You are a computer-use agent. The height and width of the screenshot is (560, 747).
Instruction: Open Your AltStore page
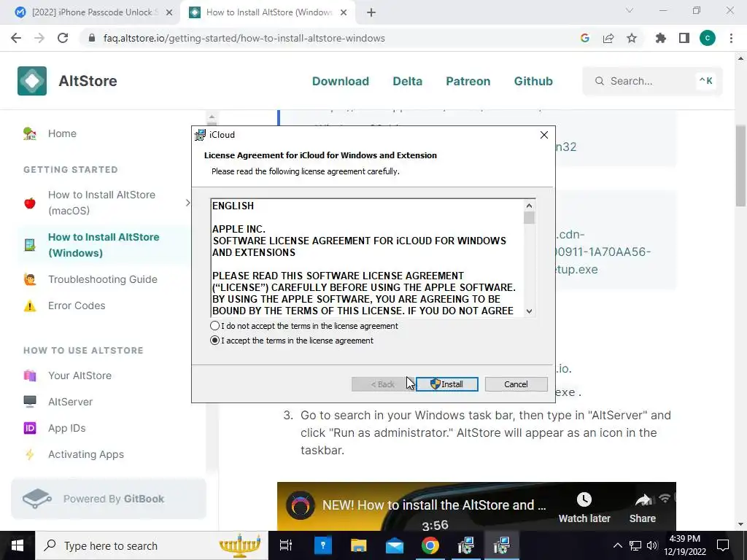tap(80, 376)
